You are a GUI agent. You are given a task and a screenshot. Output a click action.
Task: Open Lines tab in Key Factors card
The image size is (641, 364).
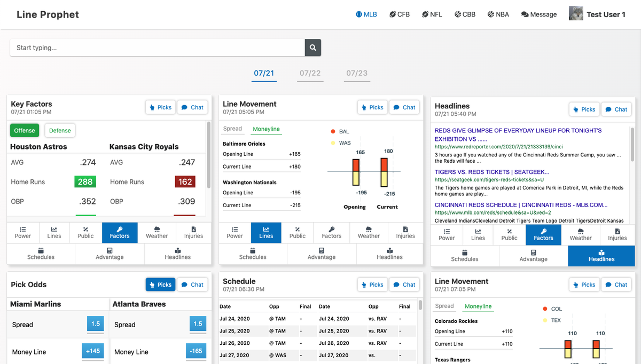point(54,233)
